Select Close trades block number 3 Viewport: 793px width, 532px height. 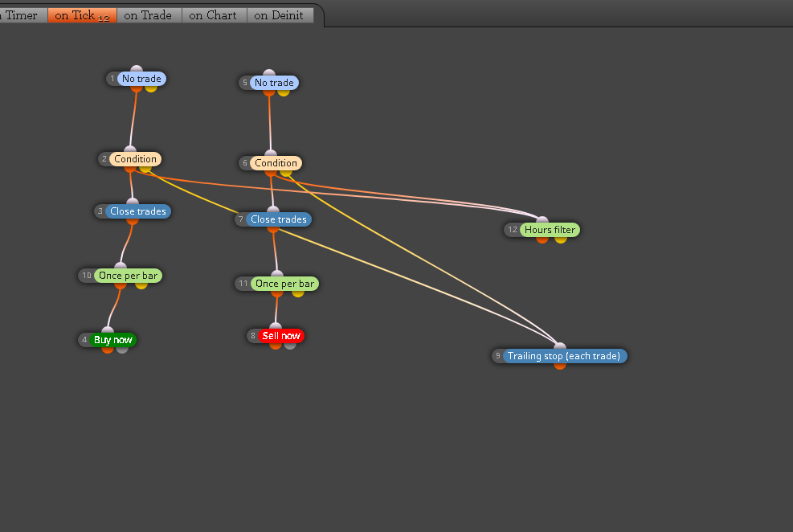(138, 211)
